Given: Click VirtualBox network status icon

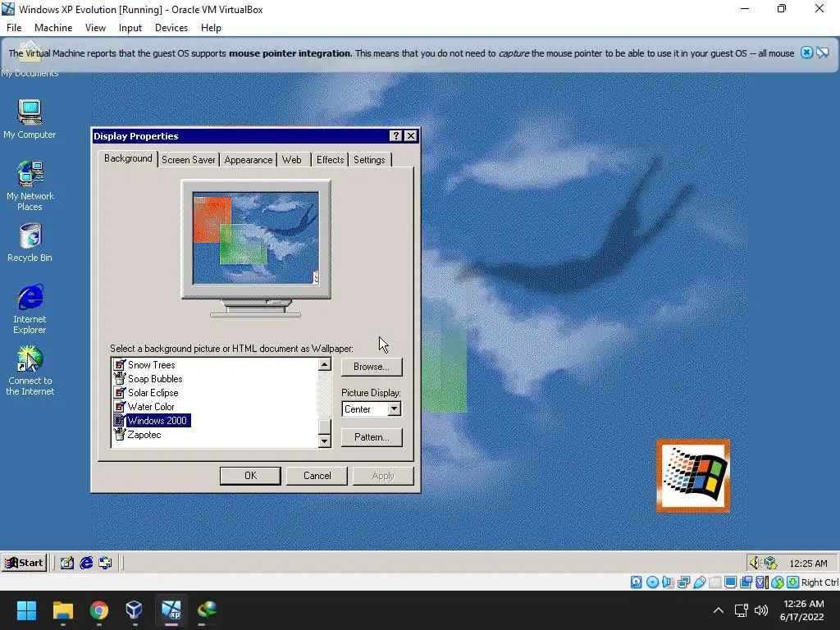Looking at the screenshot, I should 683,582.
